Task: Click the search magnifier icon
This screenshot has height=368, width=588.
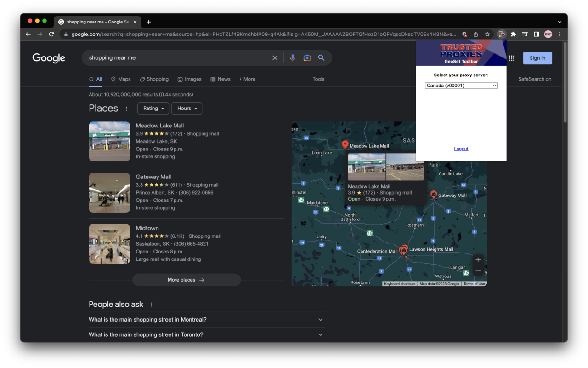Action: [x=321, y=57]
